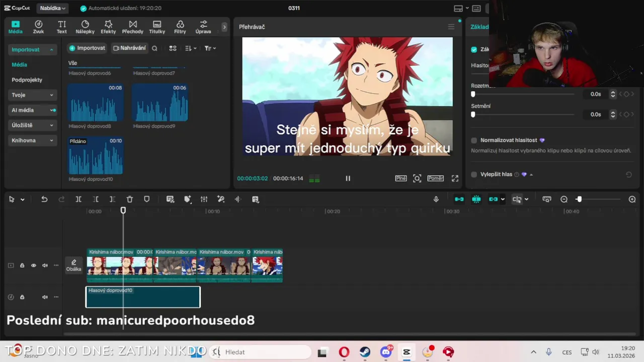Toggle preview axis split-cursor icon
This screenshot has width=644, height=362.
(517, 200)
